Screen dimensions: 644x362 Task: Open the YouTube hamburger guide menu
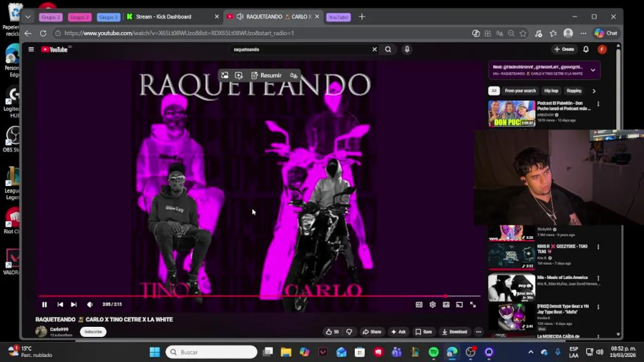click(x=31, y=49)
